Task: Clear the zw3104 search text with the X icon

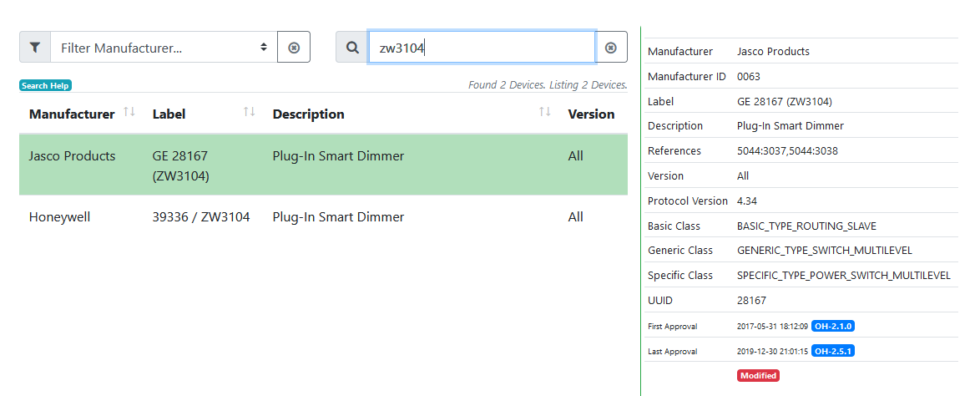Action: pos(611,48)
